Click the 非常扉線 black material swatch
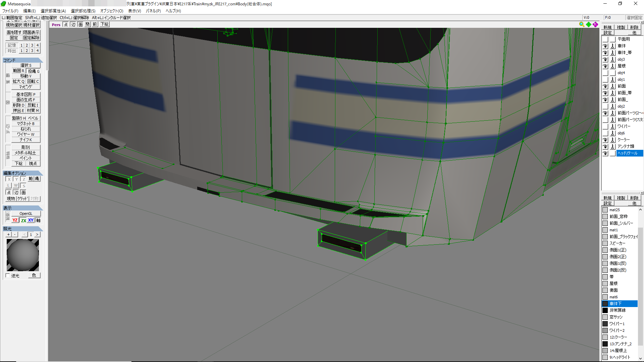Image resolution: width=644 pixels, height=362 pixels. (x=605, y=310)
